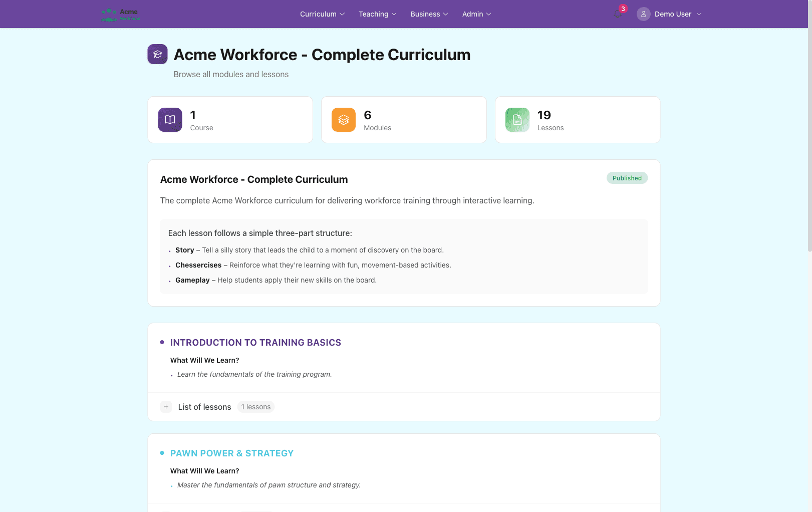Viewport: 812px width, 512px height.
Task: Select Admin in the navigation bar
Action: click(x=475, y=14)
